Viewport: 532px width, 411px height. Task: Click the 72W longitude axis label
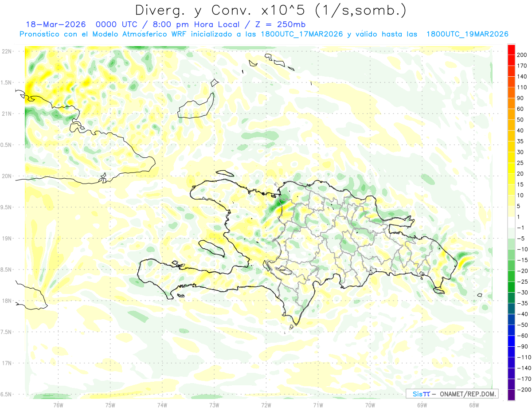pyautogui.click(x=266, y=405)
